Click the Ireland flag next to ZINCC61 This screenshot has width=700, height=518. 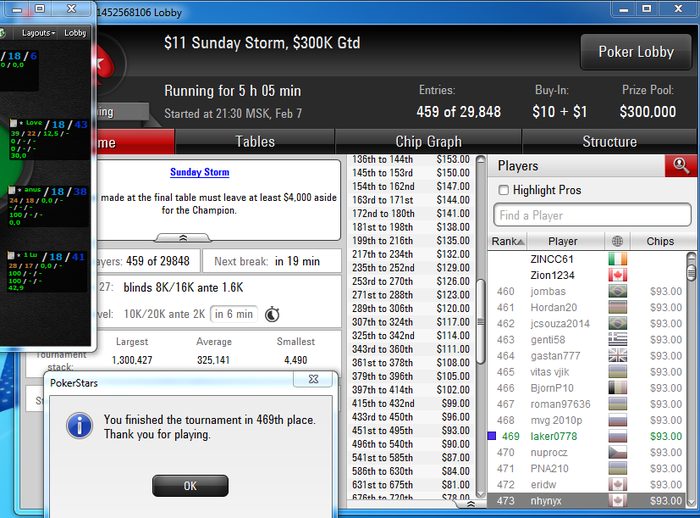(x=618, y=259)
